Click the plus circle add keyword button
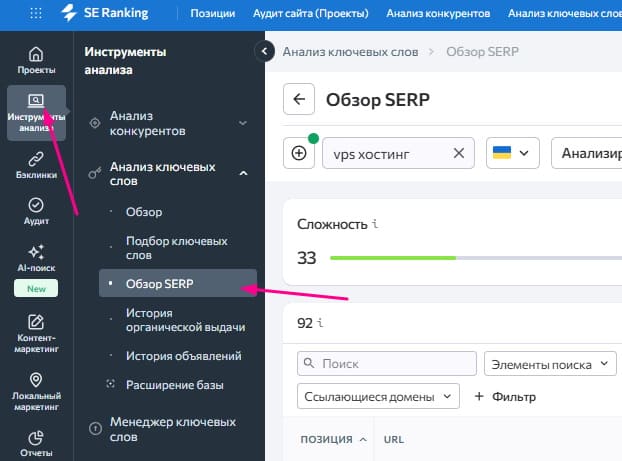This screenshot has height=461, width=622. [x=299, y=153]
